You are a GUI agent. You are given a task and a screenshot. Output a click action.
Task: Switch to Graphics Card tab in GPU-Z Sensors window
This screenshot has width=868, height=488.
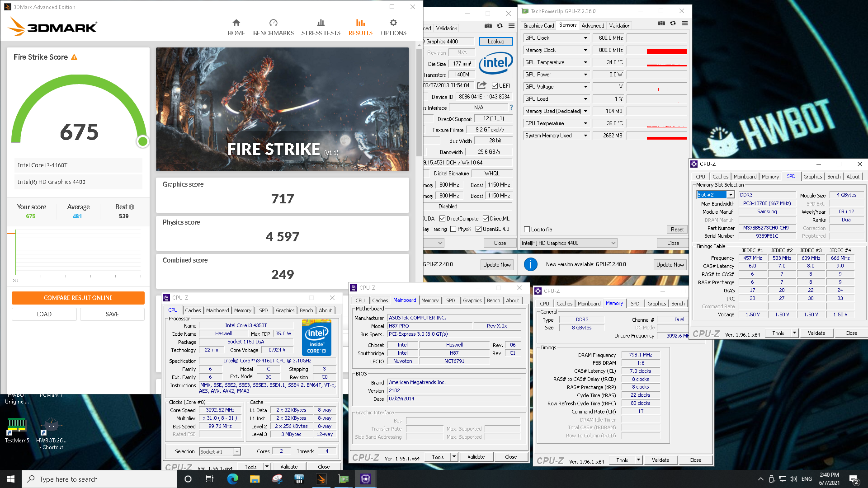click(x=538, y=26)
